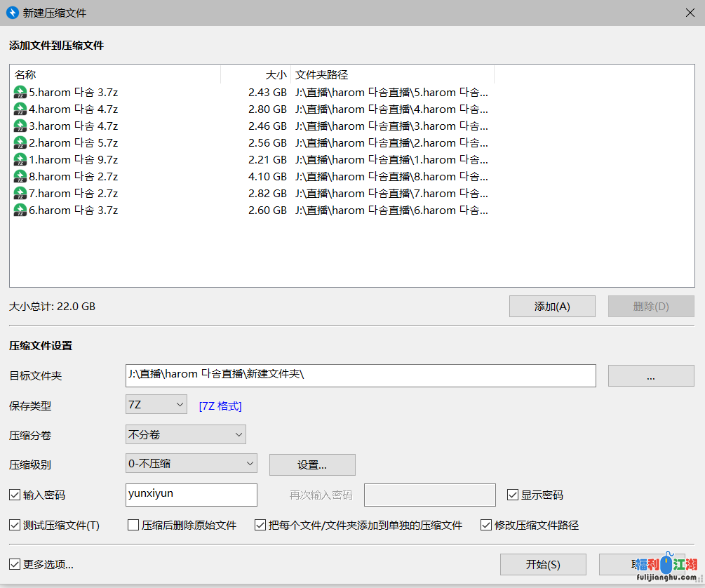Image resolution: width=705 pixels, height=588 pixels.
Task: Open the 压缩级别 0-不压缩 dropdown
Action: (x=191, y=463)
